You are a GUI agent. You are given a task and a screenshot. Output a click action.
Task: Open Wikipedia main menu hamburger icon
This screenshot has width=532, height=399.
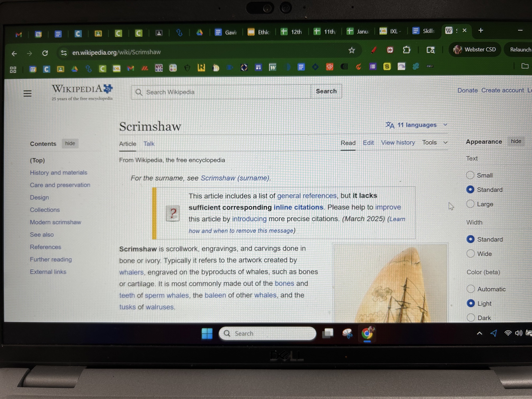(x=27, y=93)
